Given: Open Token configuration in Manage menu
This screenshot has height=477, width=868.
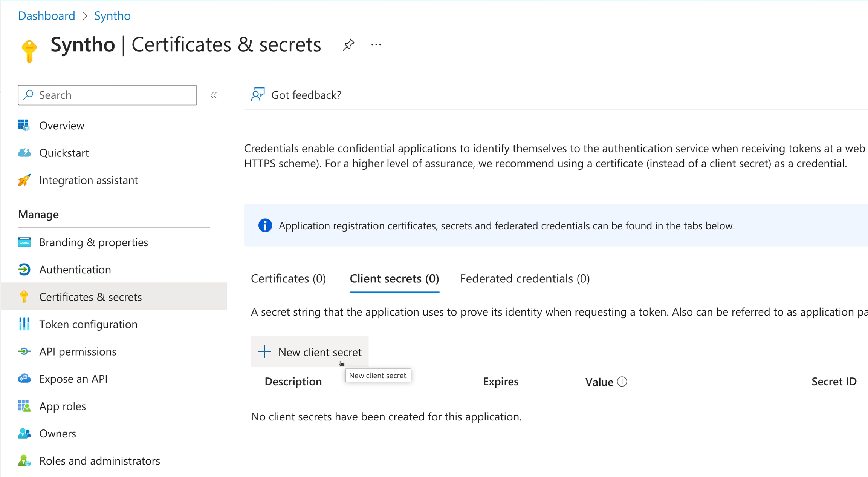Looking at the screenshot, I should point(88,324).
